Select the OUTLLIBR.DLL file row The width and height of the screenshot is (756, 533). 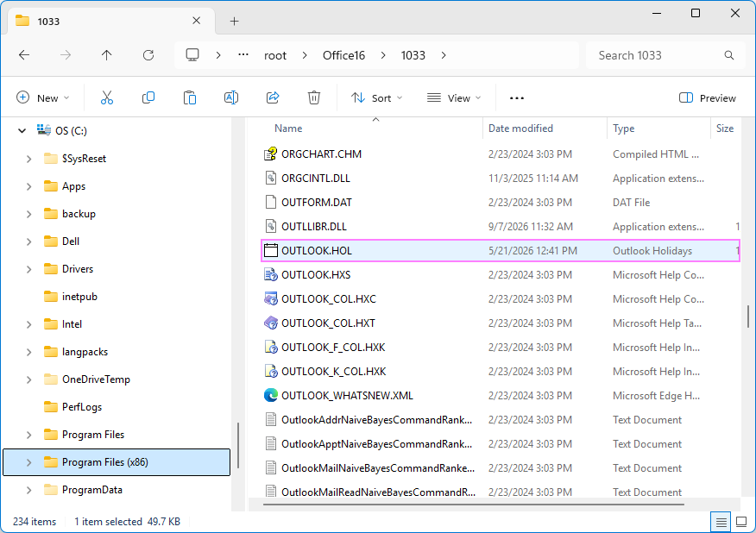click(501, 227)
